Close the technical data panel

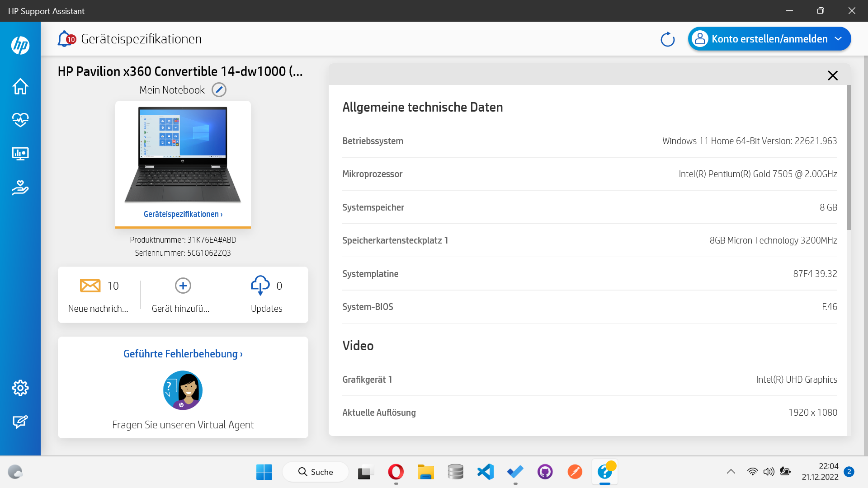click(x=832, y=75)
